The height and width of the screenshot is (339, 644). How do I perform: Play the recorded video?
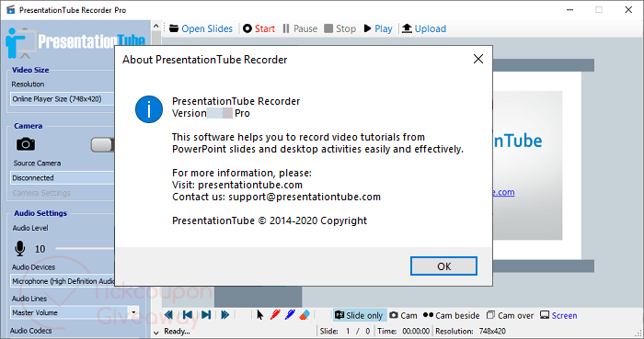point(378,28)
